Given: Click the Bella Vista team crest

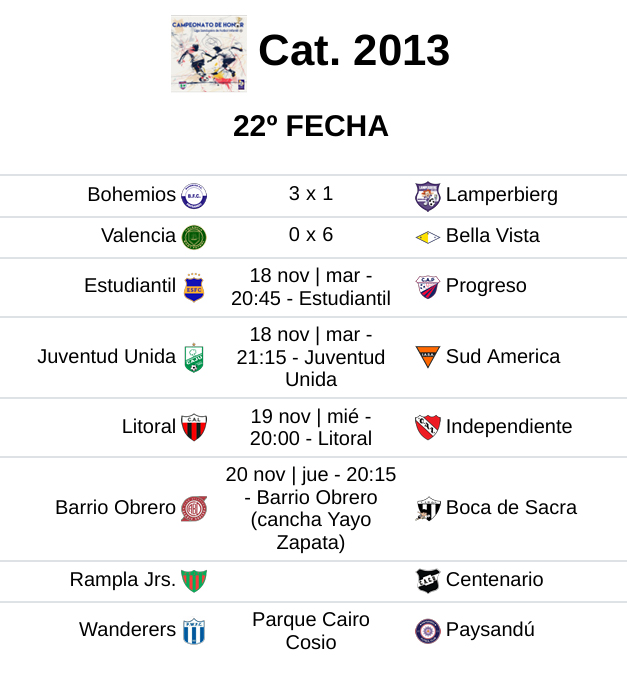Looking at the screenshot, I should click(x=428, y=237).
